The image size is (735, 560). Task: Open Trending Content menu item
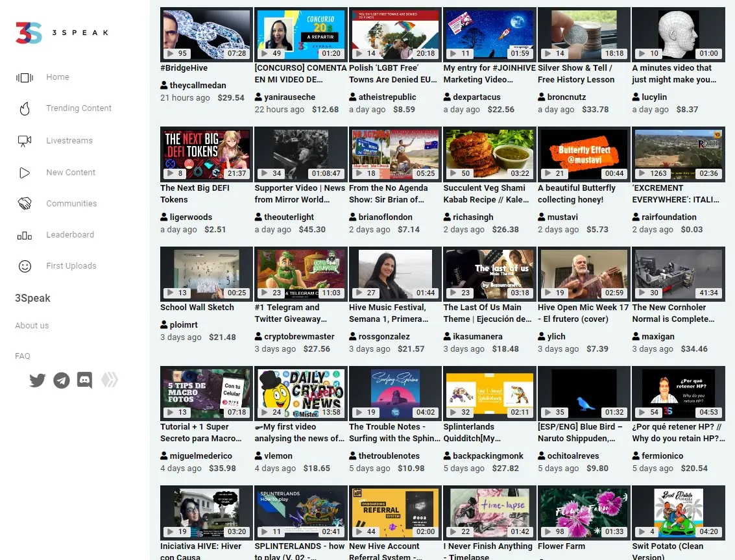(x=78, y=108)
